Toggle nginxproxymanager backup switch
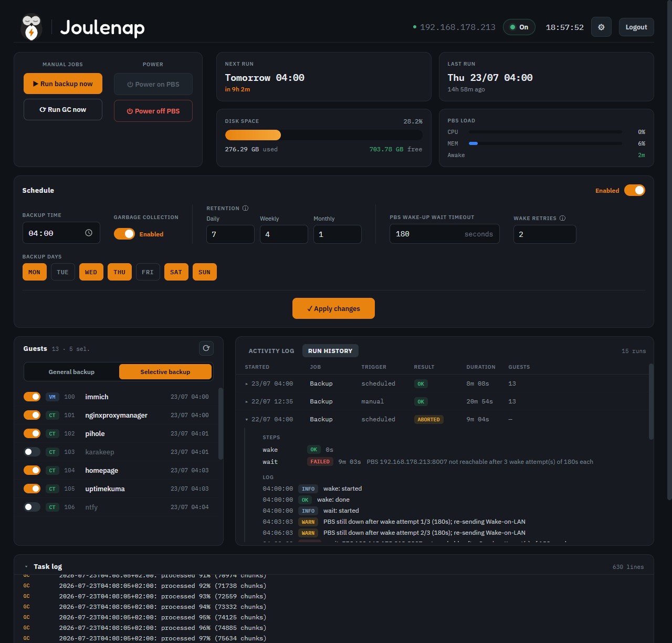 pyautogui.click(x=32, y=415)
